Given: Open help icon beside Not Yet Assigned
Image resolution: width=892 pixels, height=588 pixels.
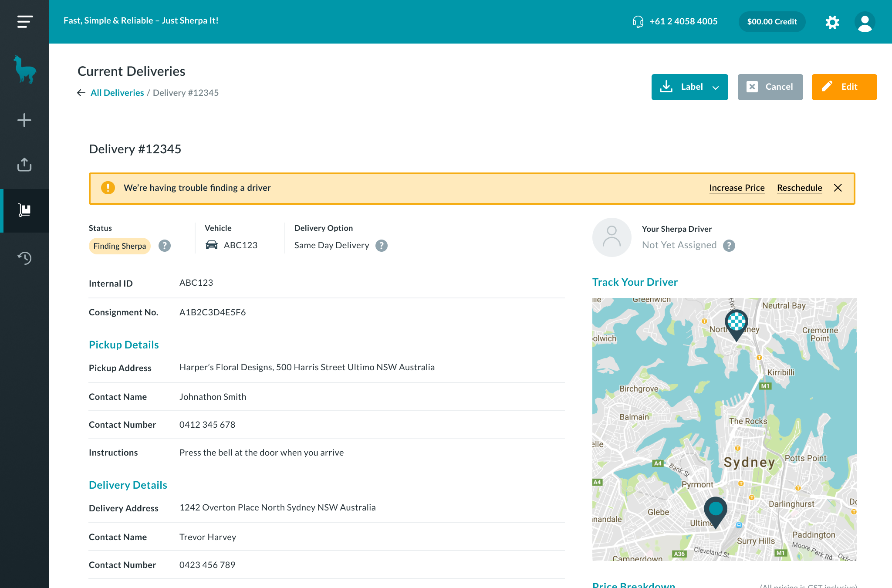Looking at the screenshot, I should (x=729, y=246).
